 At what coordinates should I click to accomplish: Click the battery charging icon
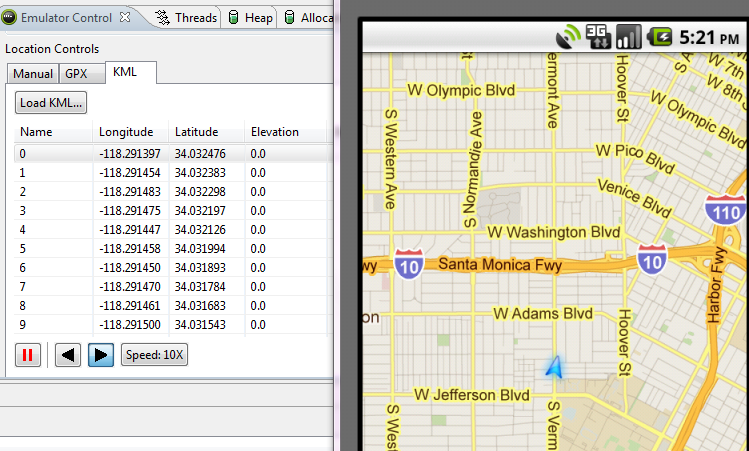[x=660, y=37]
